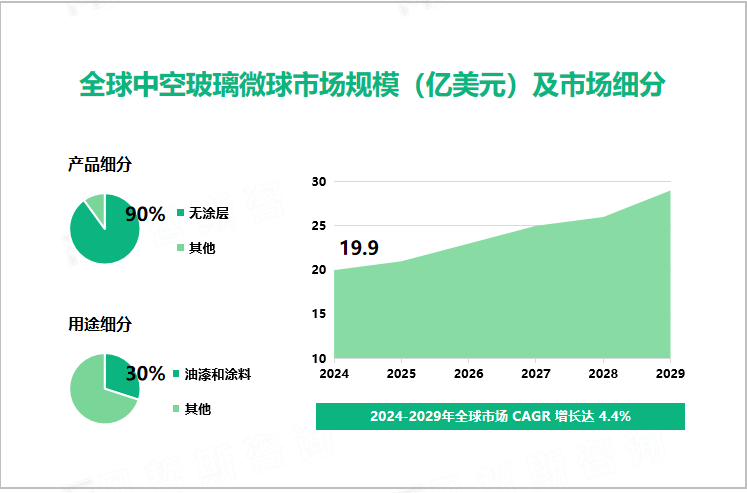Image resolution: width=747 pixels, height=493 pixels.
Task: Click x-axis year 2028
Action: (603, 374)
